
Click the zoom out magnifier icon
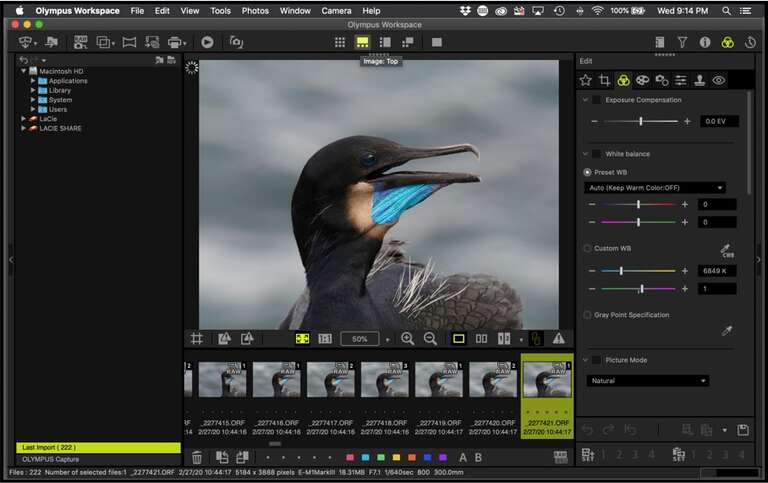pos(430,339)
